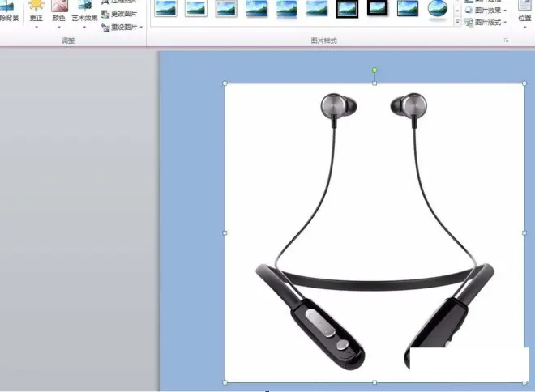535x392 pixels.
Task: Apply the Soft Edge Rectangle picture style
Action: point(317,8)
